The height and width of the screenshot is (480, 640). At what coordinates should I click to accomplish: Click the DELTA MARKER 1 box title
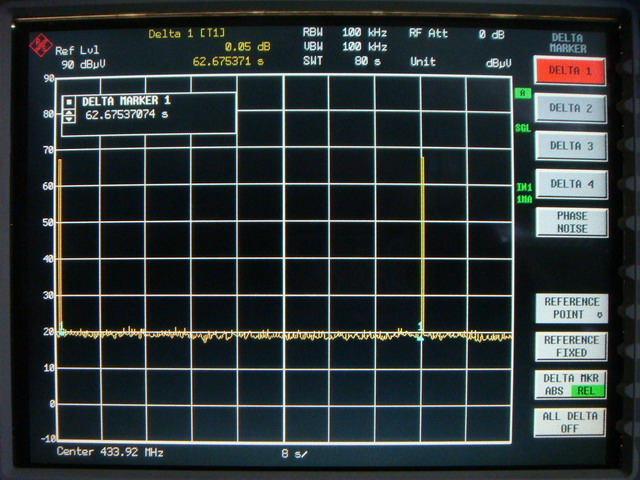pos(126,100)
